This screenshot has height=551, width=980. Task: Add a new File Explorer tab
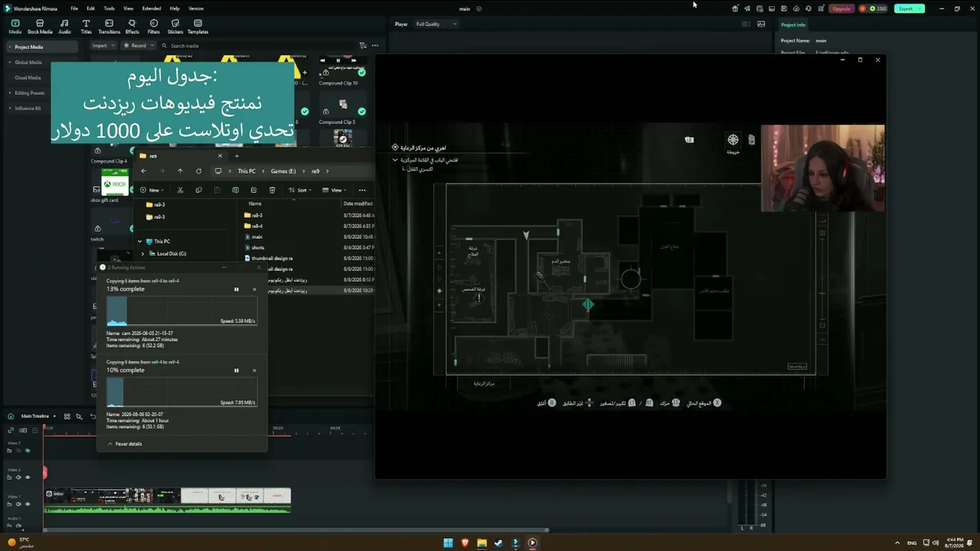click(237, 156)
